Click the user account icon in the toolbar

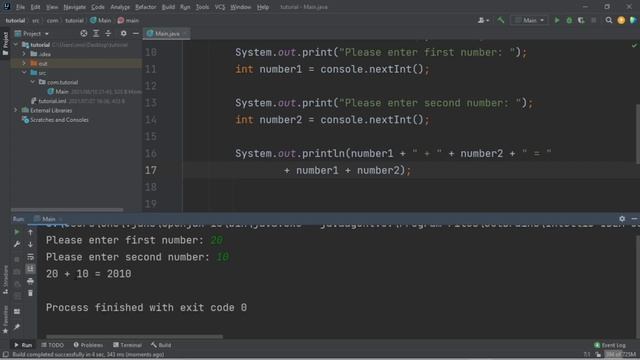(481, 20)
